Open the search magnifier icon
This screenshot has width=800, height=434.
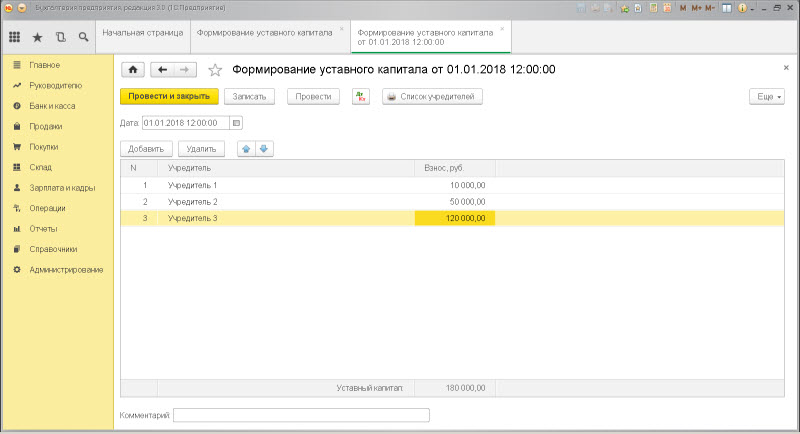pyautogui.click(x=83, y=37)
